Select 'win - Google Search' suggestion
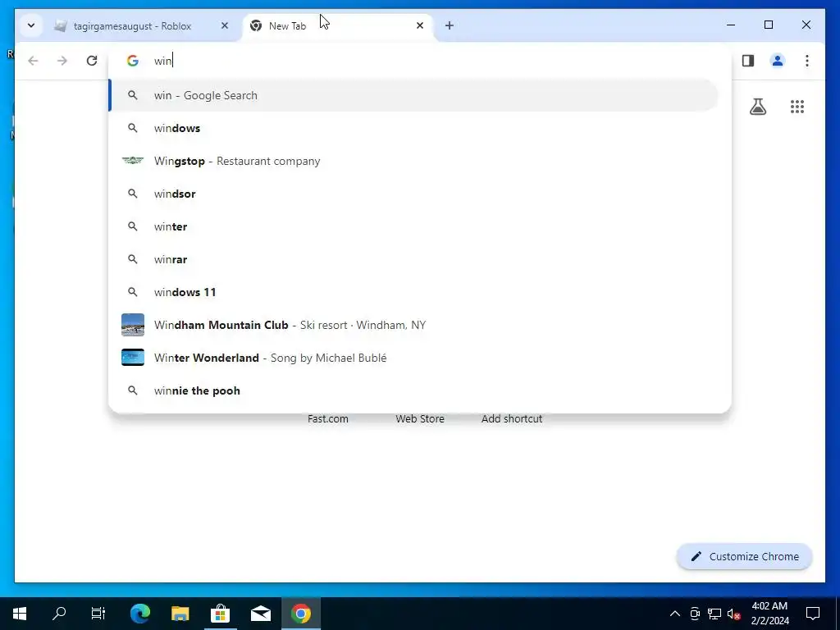The image size is (840, 630). tap(413, 95)
